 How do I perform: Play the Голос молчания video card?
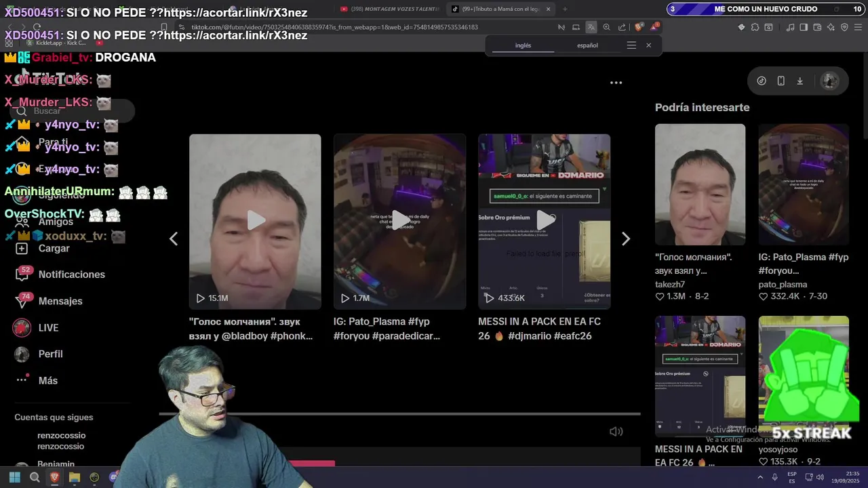[x=255, y=222]
